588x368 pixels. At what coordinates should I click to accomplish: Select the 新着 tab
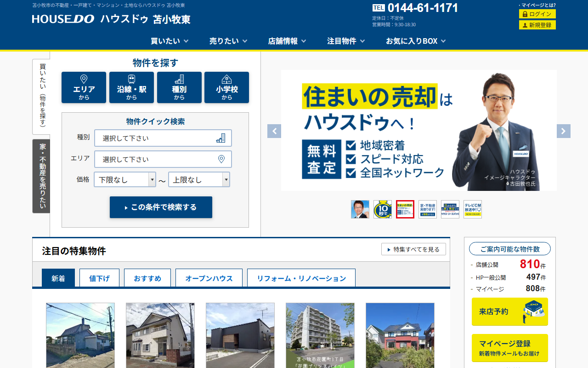coord(58,278)
